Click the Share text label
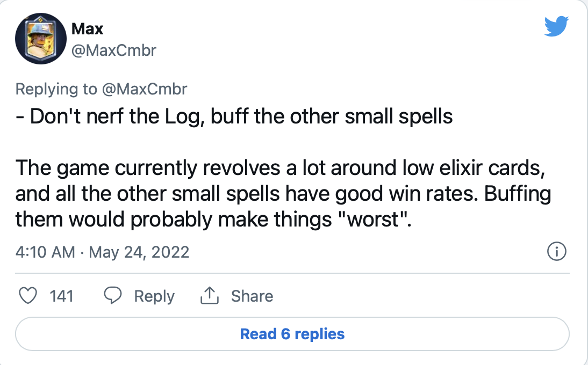The image size is (588, 365). [252, 296]
